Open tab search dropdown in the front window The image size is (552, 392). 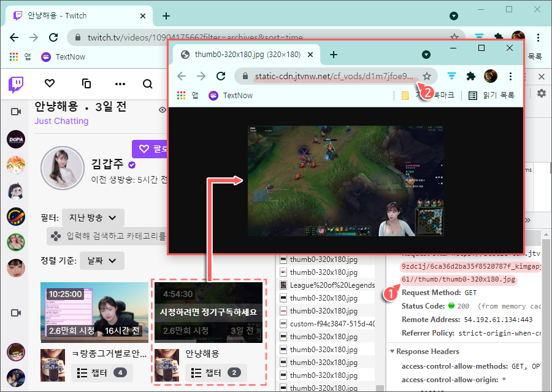point(426,55)
